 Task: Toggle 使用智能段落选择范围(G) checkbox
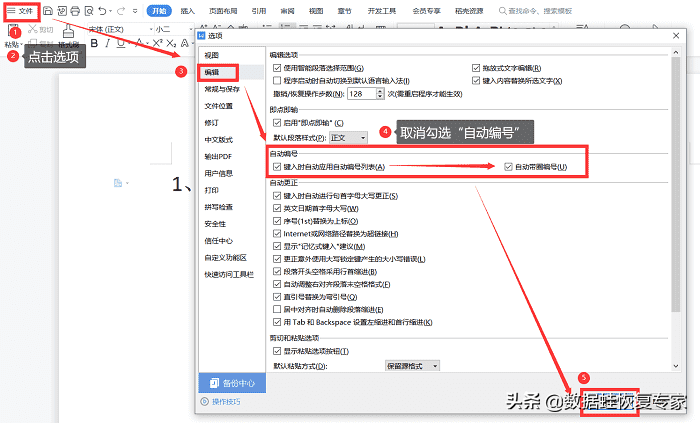pos(277,68)
